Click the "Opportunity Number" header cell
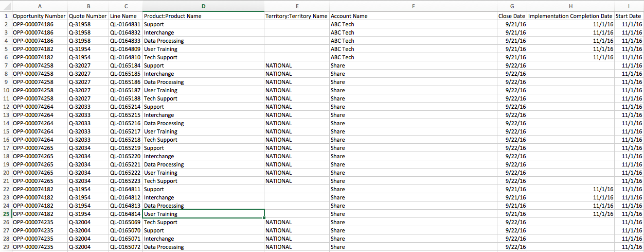Screen dimensions: 644x252 [40, 16]
